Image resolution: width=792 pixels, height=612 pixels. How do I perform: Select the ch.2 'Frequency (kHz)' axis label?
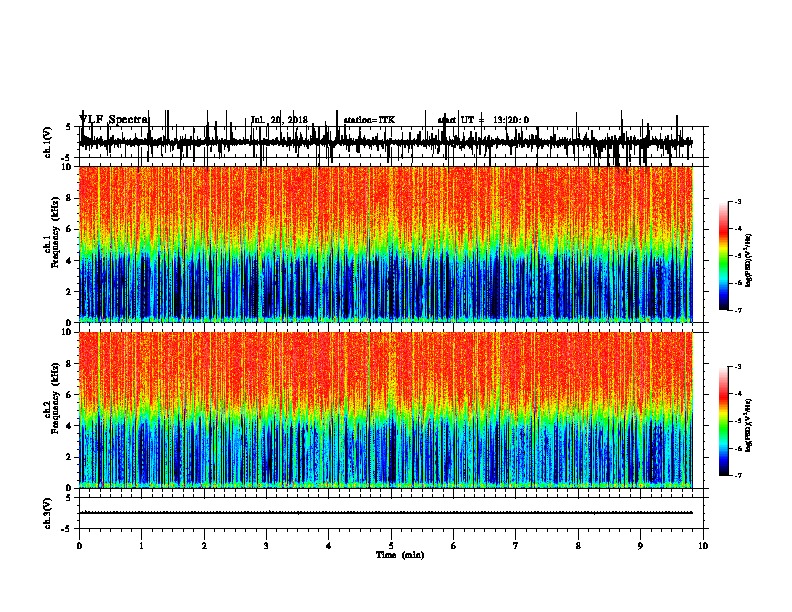tap(55, 398)
